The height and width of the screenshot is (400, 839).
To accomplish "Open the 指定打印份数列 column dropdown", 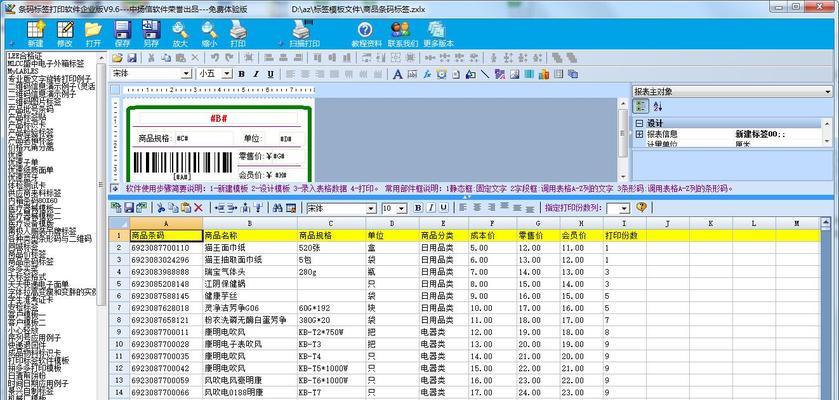I will click(624, 208).
